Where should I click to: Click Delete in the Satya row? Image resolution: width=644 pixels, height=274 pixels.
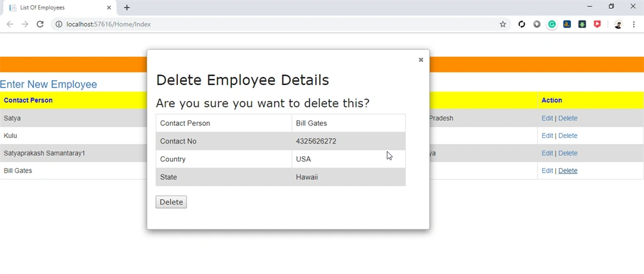pos(568,118)
